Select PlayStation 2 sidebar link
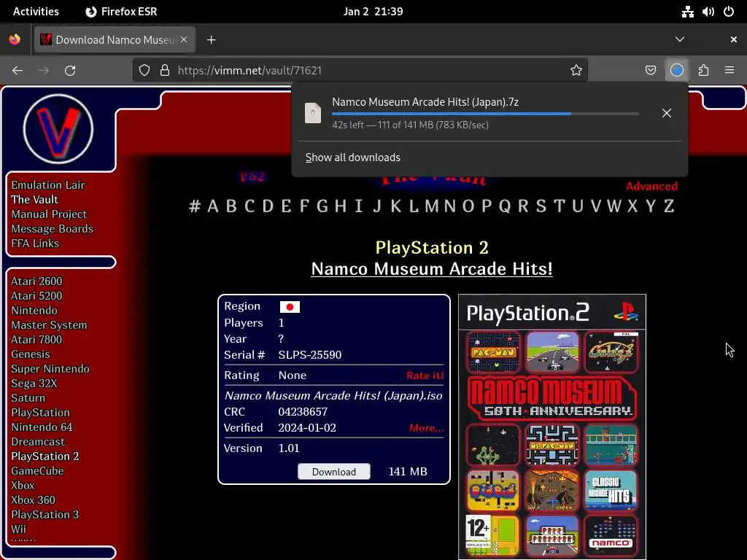Image resolution: width=747 pixels, height=560 pixels. (x=45, y=456)
